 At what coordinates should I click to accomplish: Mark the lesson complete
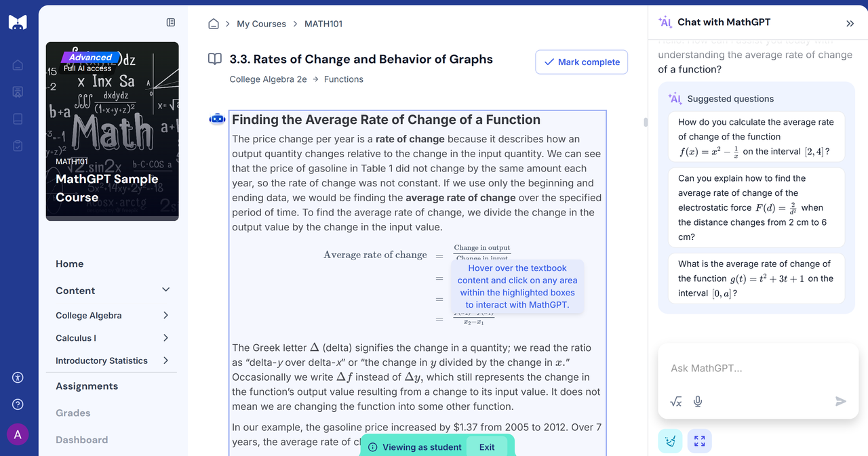pos(581,62)
